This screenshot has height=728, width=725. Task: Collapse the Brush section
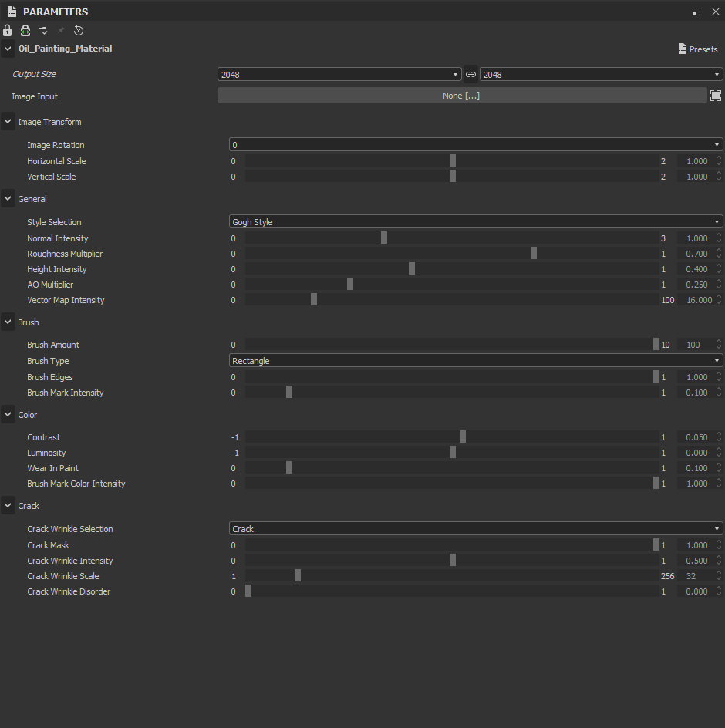8,322
